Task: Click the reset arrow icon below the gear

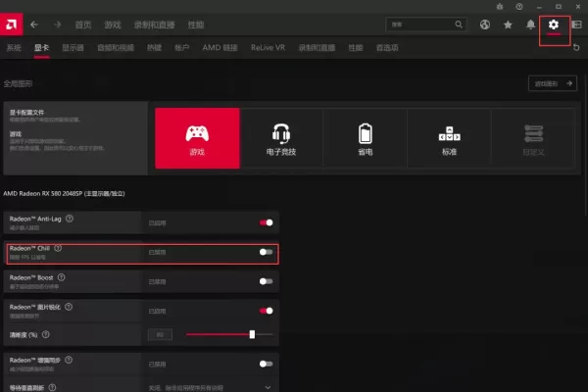Action: (576, 48)
